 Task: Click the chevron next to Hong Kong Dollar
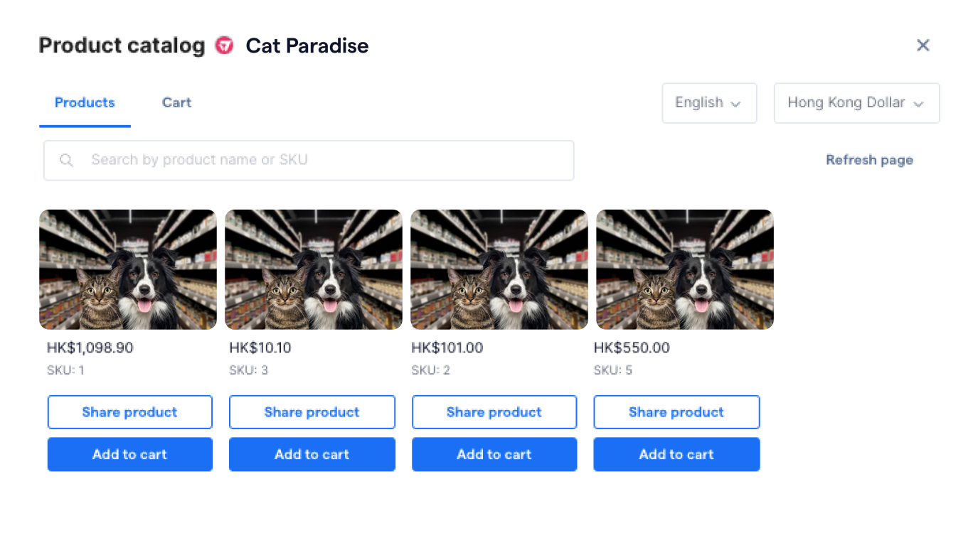tap(918, 104)
